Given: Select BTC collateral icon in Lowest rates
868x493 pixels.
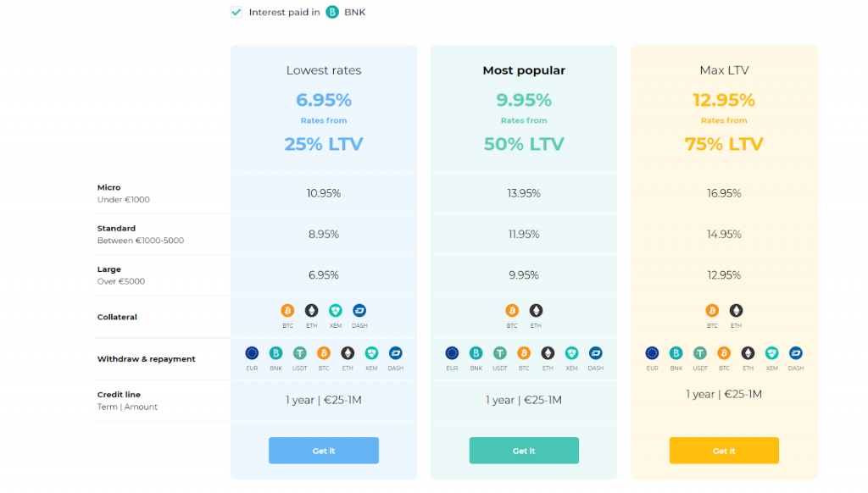Looking at the screenshot, I should [x=287, y=310].
